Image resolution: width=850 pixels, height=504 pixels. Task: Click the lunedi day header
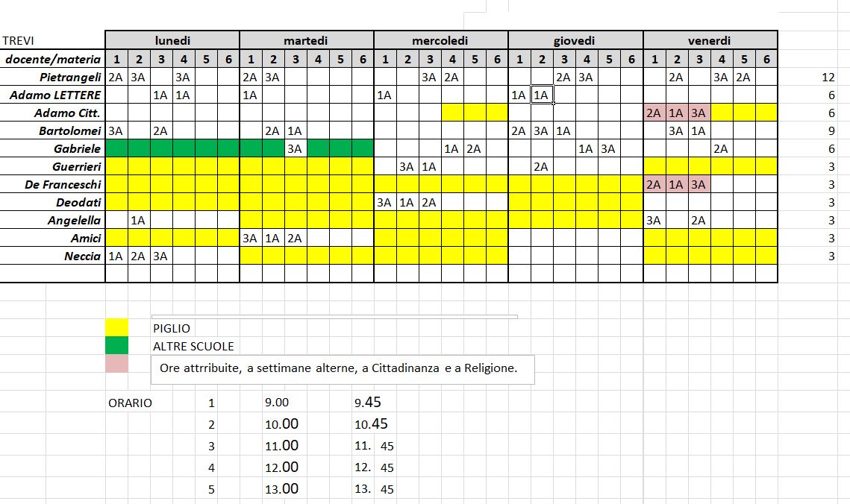tap(172, 41)
